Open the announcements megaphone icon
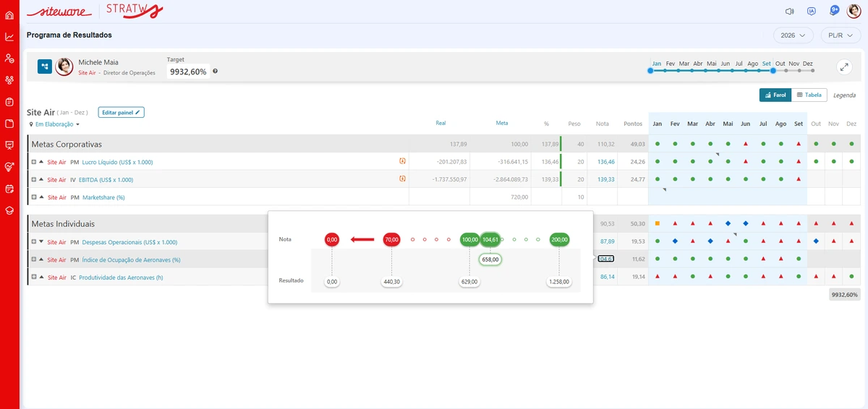Screen dimensions: 868x409 tap(790, 11)
